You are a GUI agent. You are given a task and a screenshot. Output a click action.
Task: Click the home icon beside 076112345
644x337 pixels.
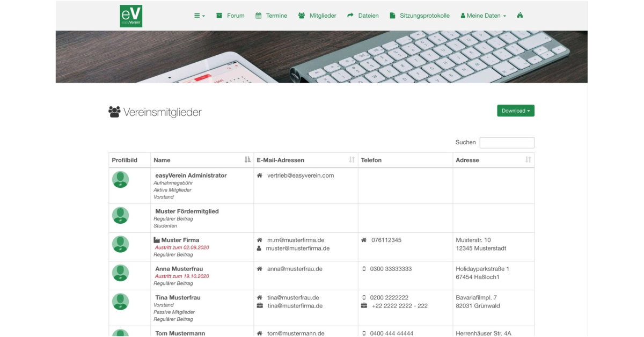364,240
